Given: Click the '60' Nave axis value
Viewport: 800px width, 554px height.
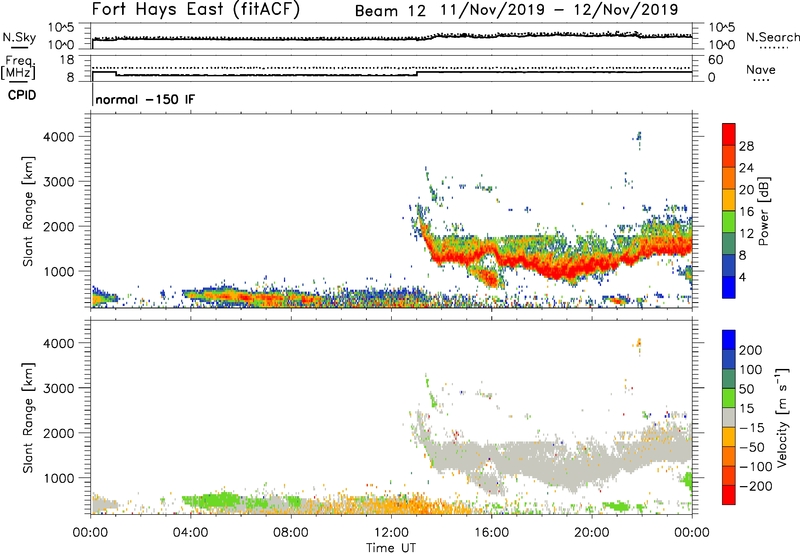Looking at the screenshot, I should [x=716, y=60].
